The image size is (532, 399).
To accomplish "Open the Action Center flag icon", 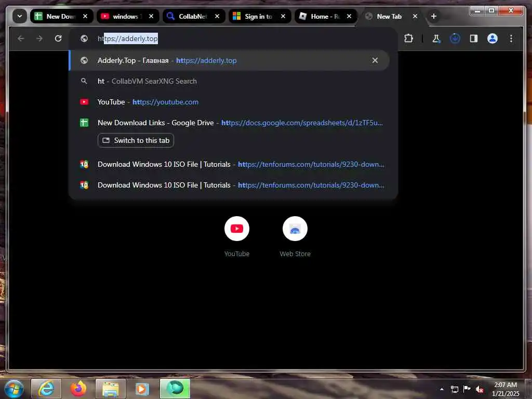I will click(467, 389).
